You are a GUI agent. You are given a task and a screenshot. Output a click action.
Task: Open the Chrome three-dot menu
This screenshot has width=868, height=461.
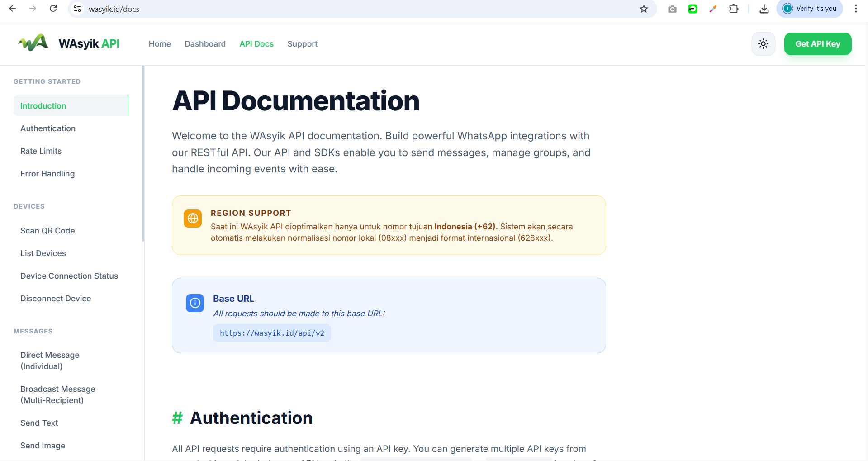[856, 9]
